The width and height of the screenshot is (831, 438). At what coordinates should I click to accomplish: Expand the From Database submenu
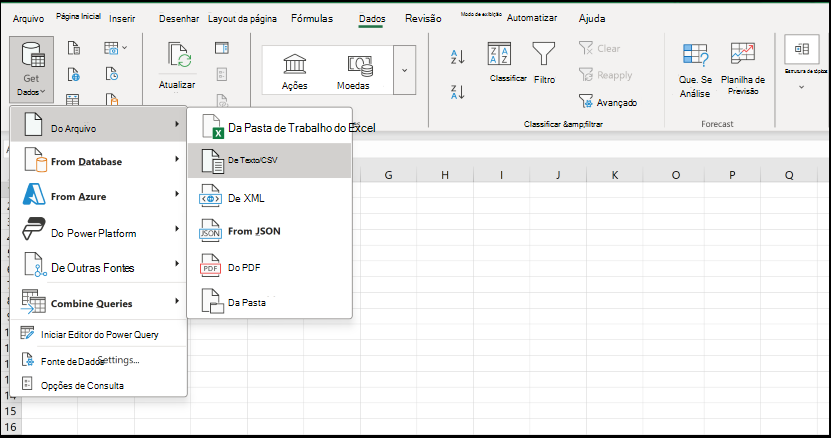[99, 160]
